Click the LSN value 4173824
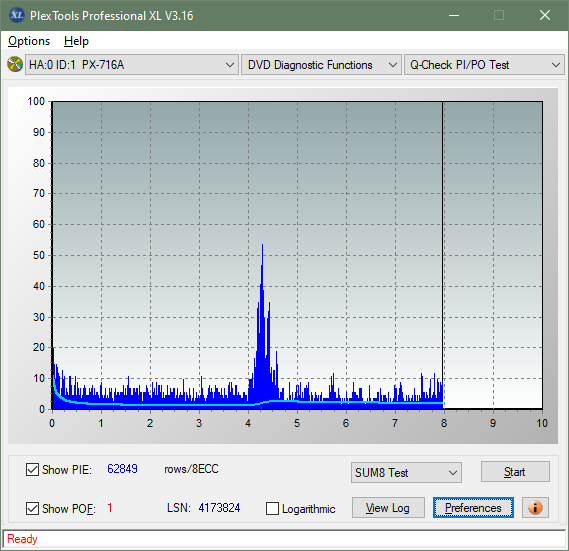This screenshot has width=569, height=551. tap(219, 507)
